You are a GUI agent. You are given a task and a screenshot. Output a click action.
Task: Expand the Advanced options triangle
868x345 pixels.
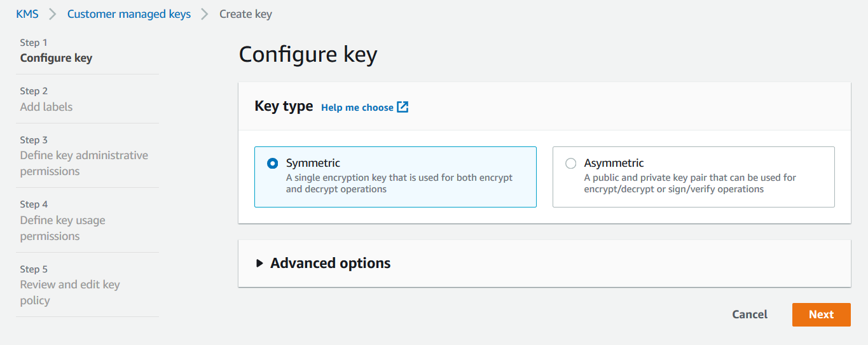(259, 264)
